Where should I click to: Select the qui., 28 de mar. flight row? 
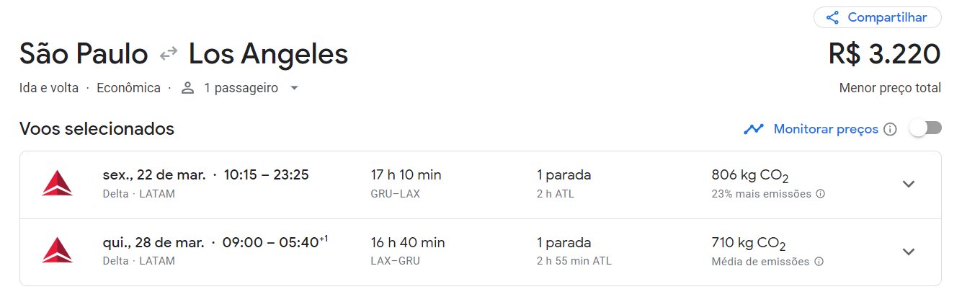click(x=480, y=252)
